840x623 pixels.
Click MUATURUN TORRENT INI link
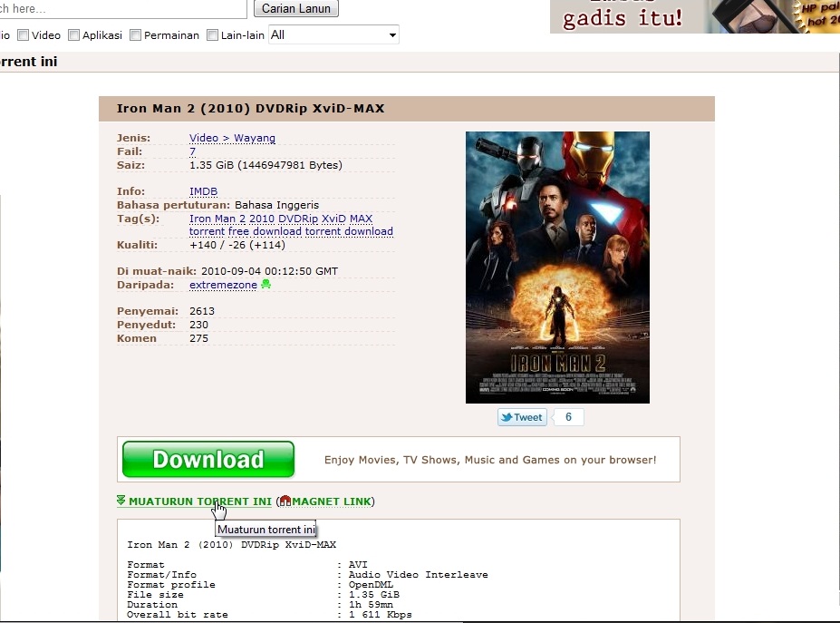tap(200, 501)
